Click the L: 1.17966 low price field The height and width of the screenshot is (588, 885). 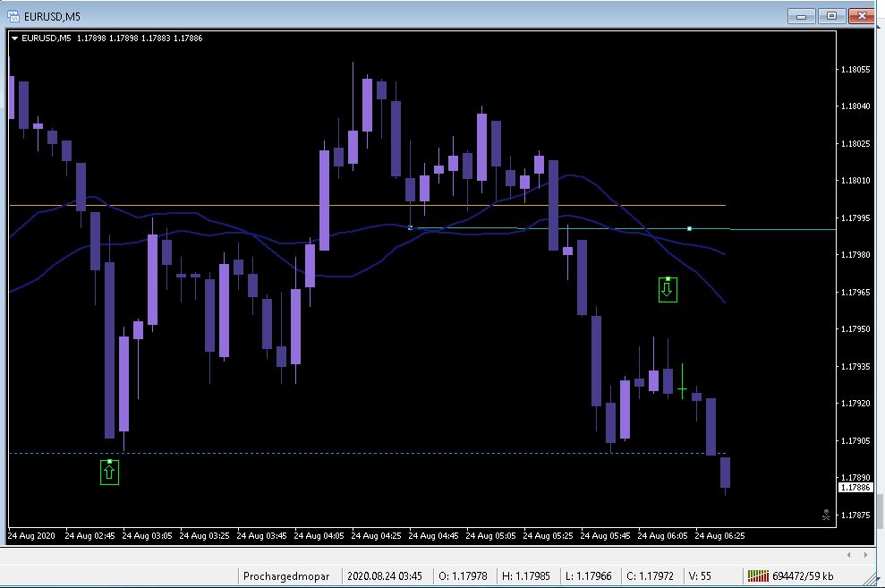588,576
